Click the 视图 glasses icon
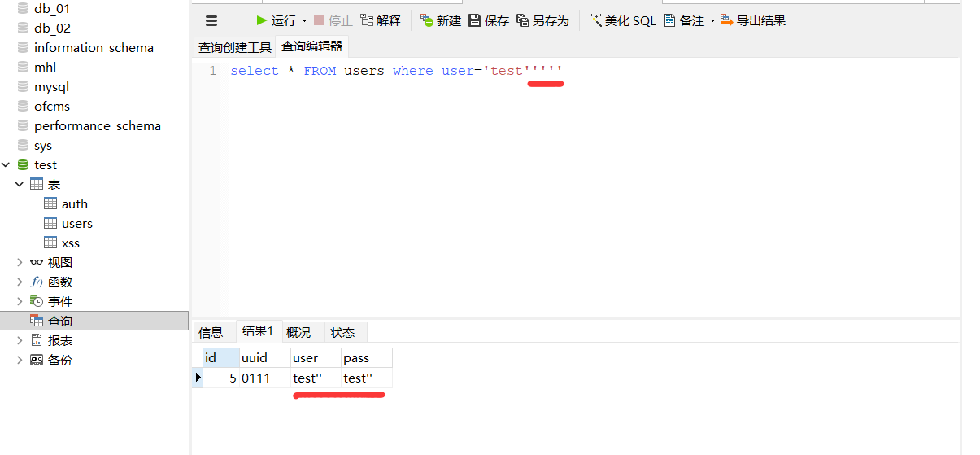Image resolution: width=980 pixels, height=455 pixels. coord(37,262)
